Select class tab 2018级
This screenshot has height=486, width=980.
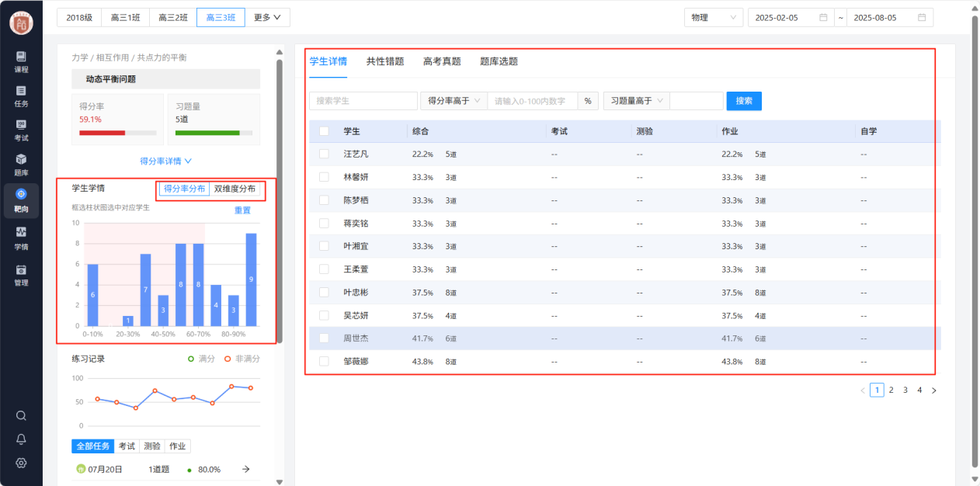click(79, 17)
